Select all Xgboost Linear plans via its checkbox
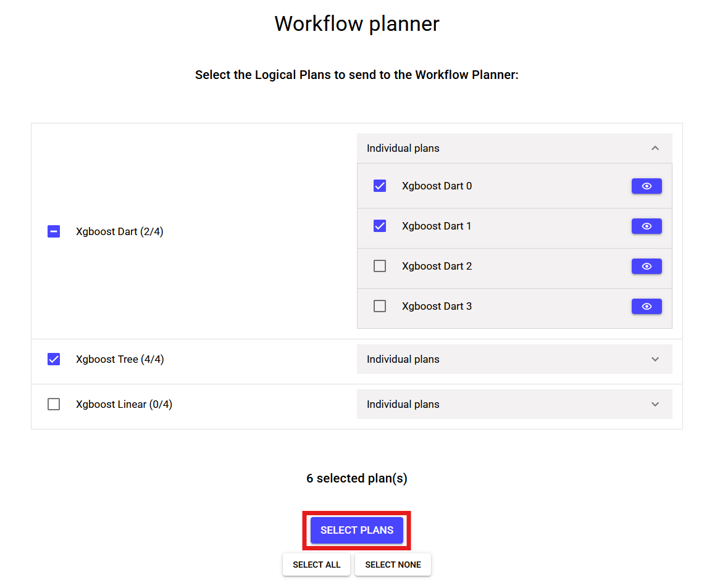This screenshot has height=588, width=712. tap(54, 404)
